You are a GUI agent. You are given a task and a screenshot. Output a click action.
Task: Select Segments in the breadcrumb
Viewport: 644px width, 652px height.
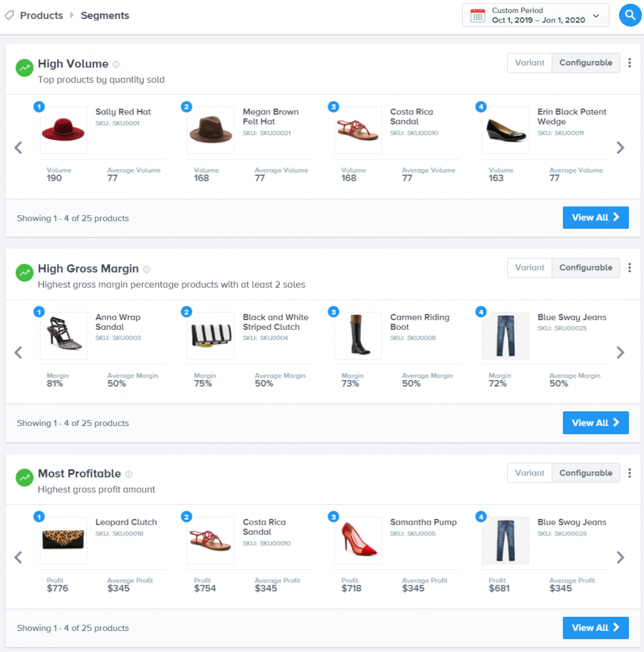tap(105, 15)
